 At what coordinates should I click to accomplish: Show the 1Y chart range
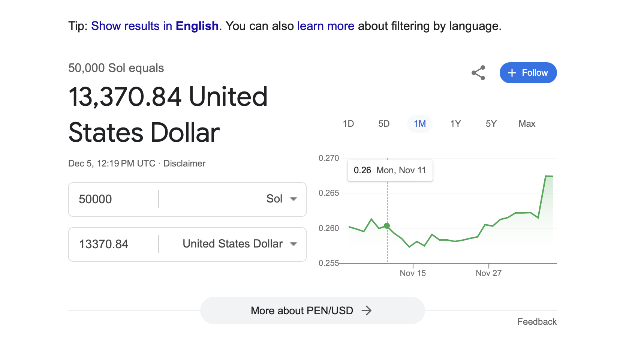(x=455, y=124)
